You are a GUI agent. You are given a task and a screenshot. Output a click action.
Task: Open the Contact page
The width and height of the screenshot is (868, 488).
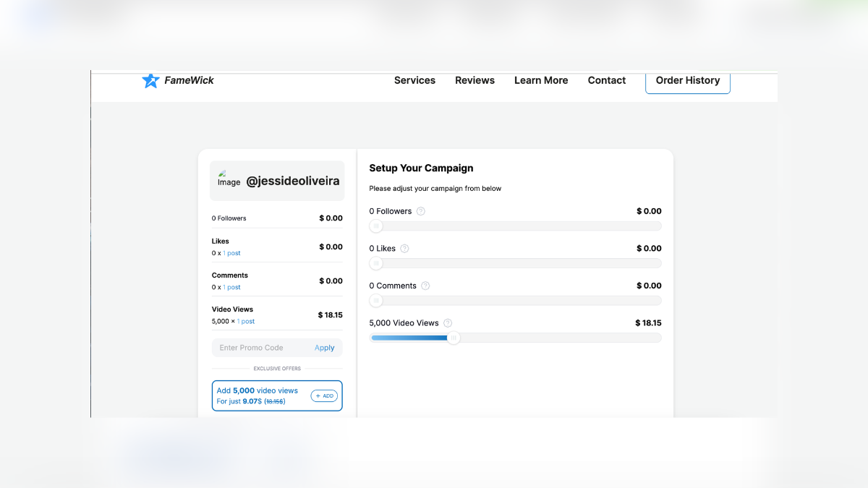[x=606, y=80]
